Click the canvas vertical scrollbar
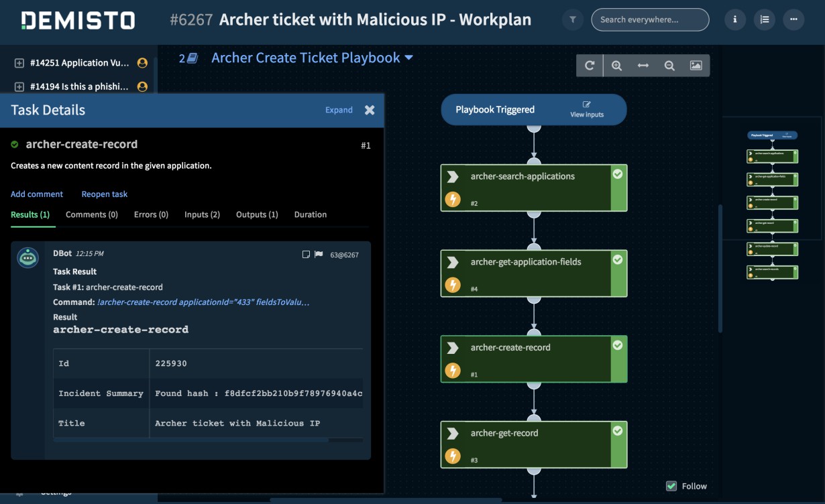The height and width of the screenshot is (504, 825). [720, 268]
